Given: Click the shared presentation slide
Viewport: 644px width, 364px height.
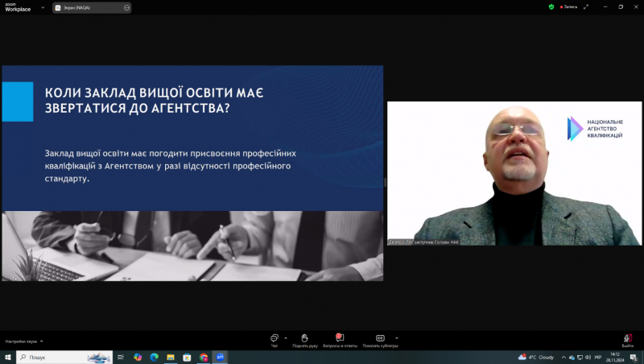Looking at the screenshot, I should point(192,172).
